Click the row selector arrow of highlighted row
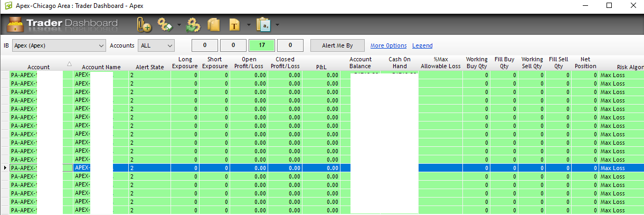This screenshot has width=644, height=215. click(x=5, y=168)
